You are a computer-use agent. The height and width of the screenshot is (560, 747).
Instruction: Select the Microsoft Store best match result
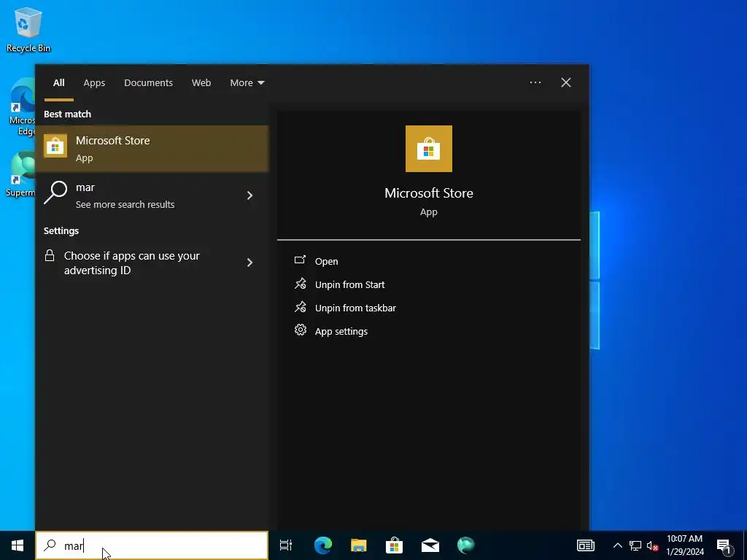pyautogui.click(x=152, y=149)
